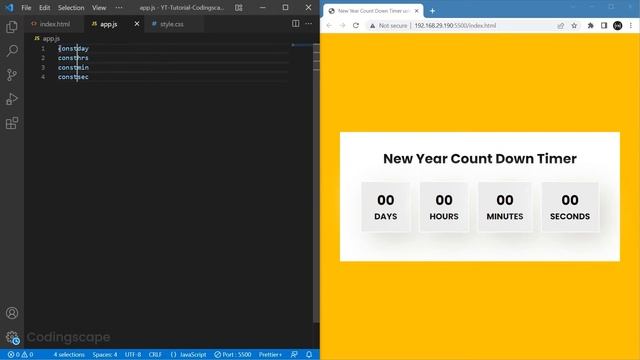Open the Explorer view in VS Code

click(x=12, y=27)
